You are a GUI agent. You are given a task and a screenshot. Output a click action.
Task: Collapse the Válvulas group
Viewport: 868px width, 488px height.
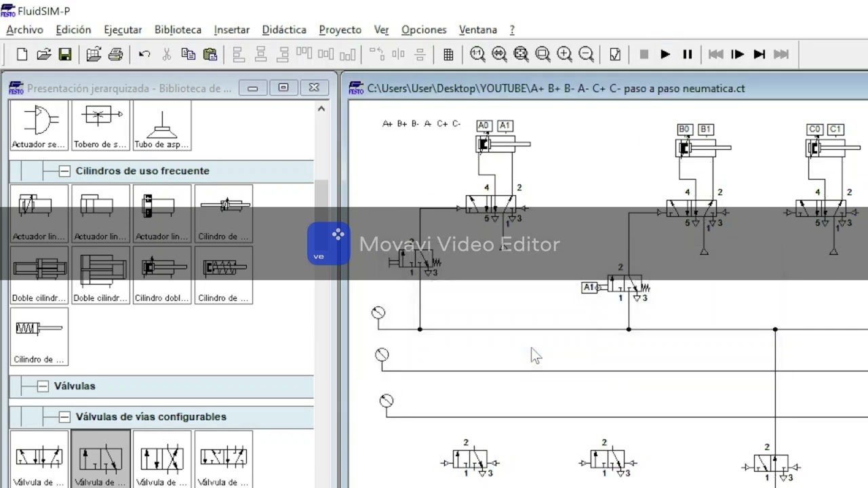[x=43, y=386]
